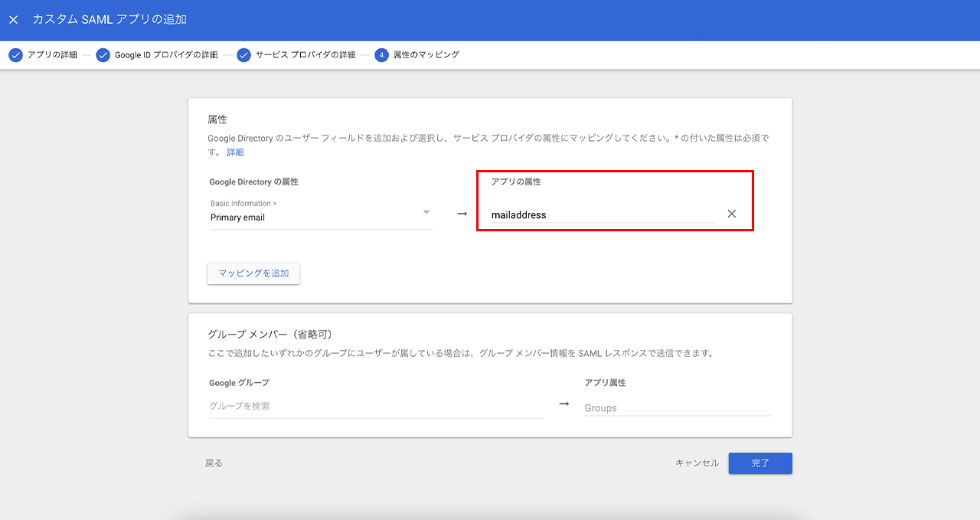
Task: Go to the アプリの詳細 step label
Action: [52, 55]
